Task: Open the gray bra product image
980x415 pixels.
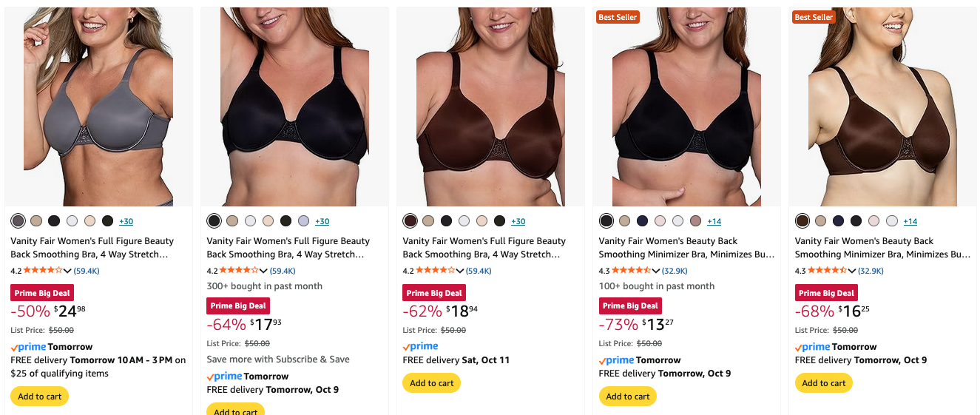Action: [x=98, y=107]
